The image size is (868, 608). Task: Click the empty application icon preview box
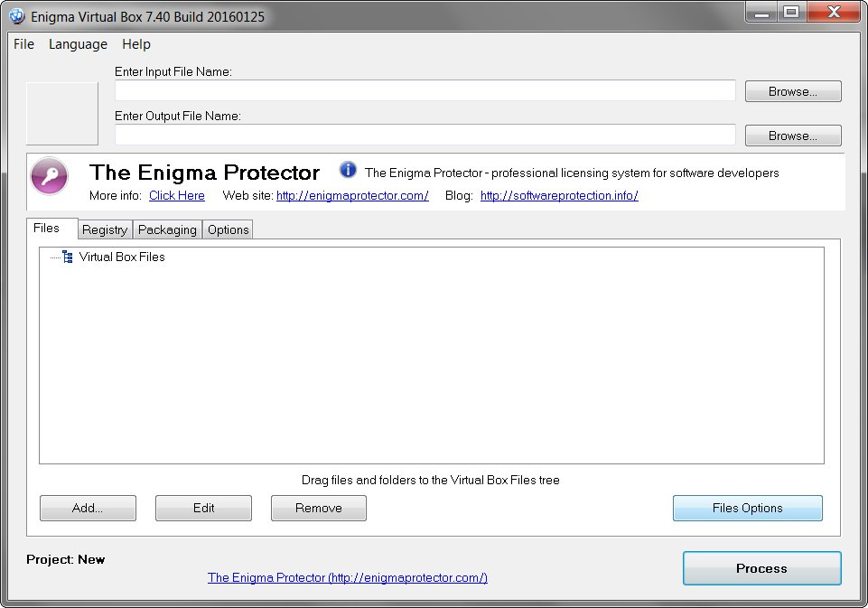[62, 114]
